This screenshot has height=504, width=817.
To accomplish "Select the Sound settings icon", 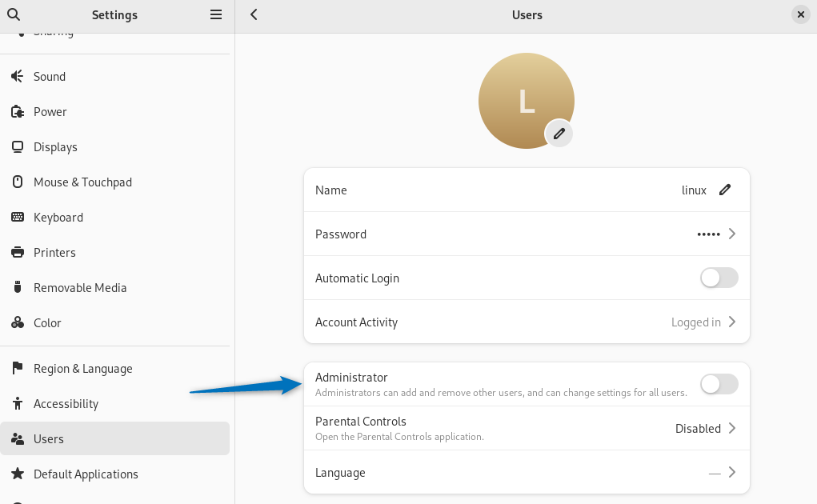I will (x=17, y=76).
